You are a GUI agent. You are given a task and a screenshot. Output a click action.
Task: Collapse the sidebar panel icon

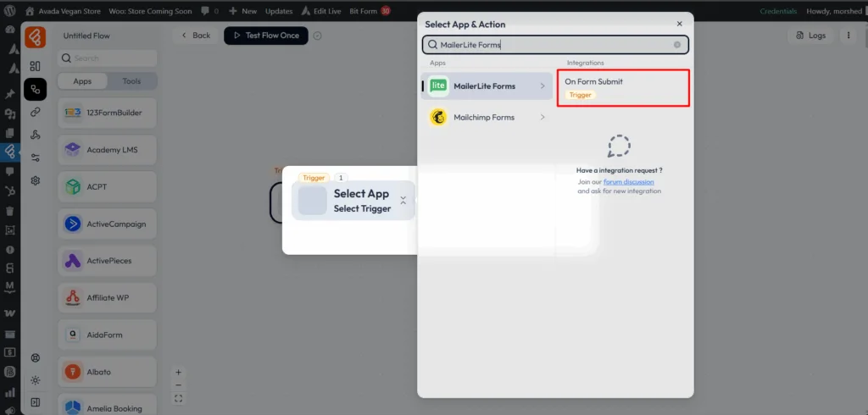pos(36,401)
